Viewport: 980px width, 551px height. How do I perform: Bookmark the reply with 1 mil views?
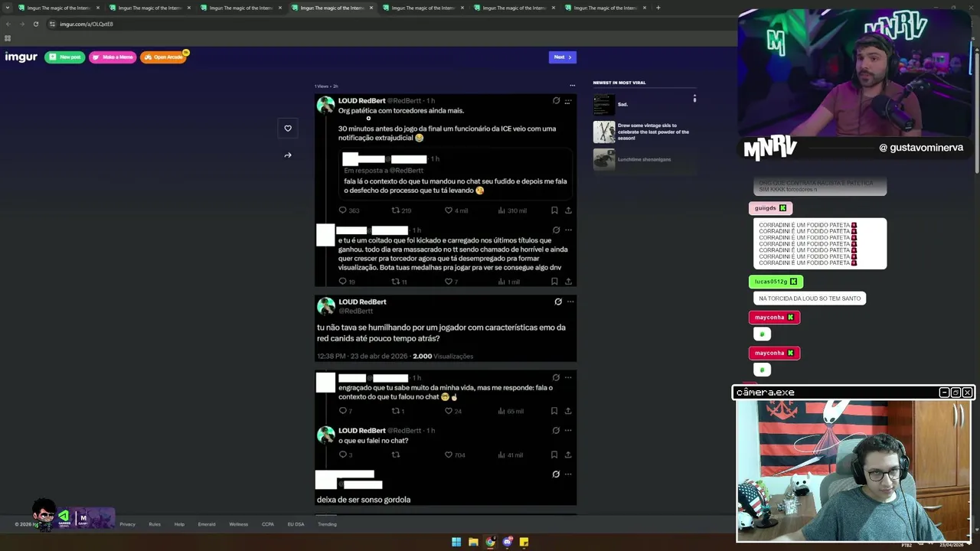(x=554, y=282)
